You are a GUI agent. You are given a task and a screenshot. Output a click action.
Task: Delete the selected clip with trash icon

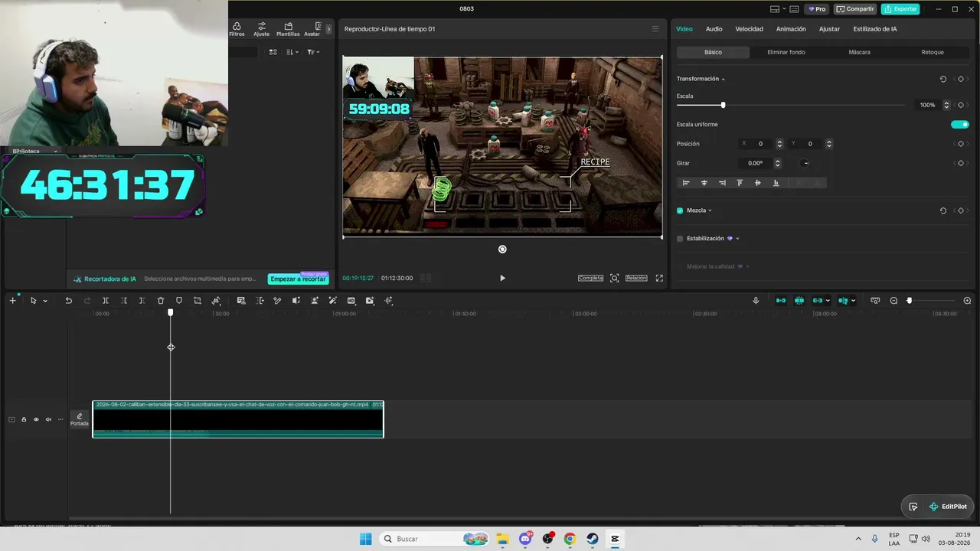(161, 301)
